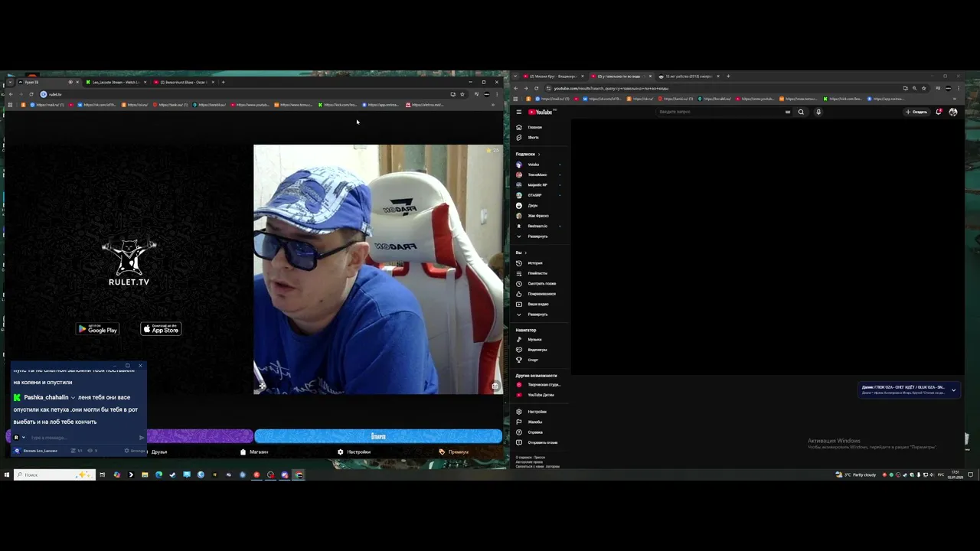The width and height of the screenshot is (980, 551).
Task: Open Majestic RP channel subscription
Action: (x=537, y=185)
